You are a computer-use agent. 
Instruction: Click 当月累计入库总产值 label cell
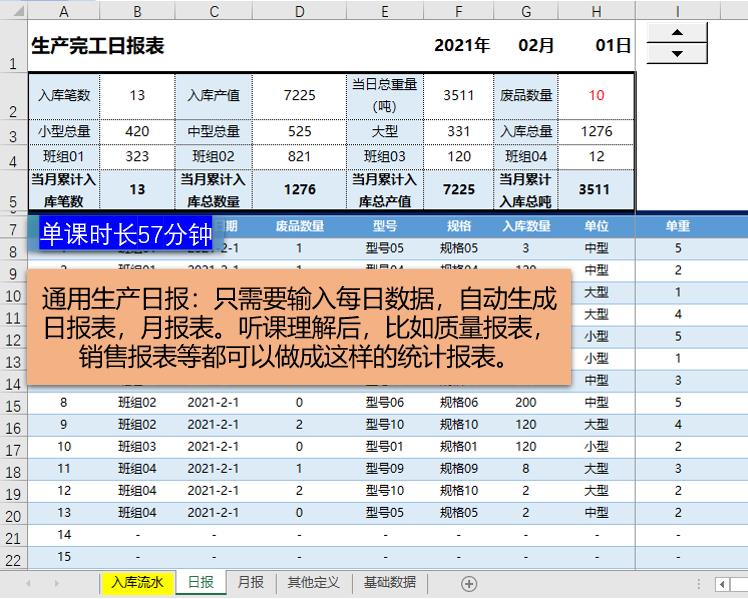(384, 190)
